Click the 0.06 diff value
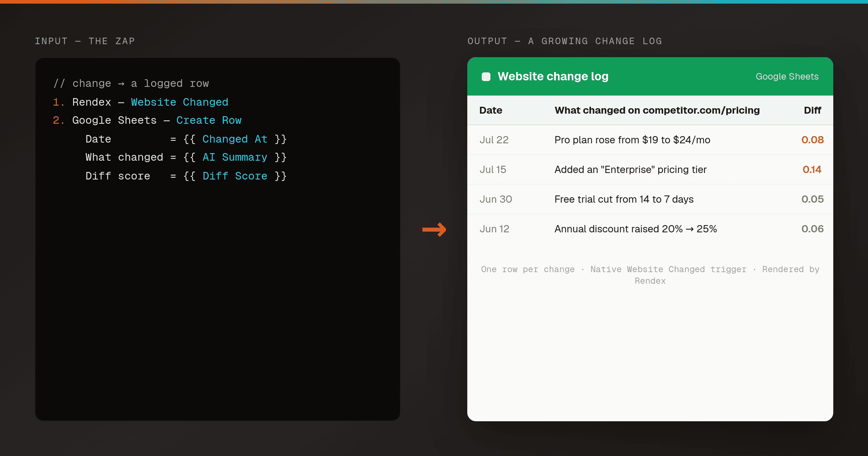Viewport: 868px width, 456px height. click(812, 229)
